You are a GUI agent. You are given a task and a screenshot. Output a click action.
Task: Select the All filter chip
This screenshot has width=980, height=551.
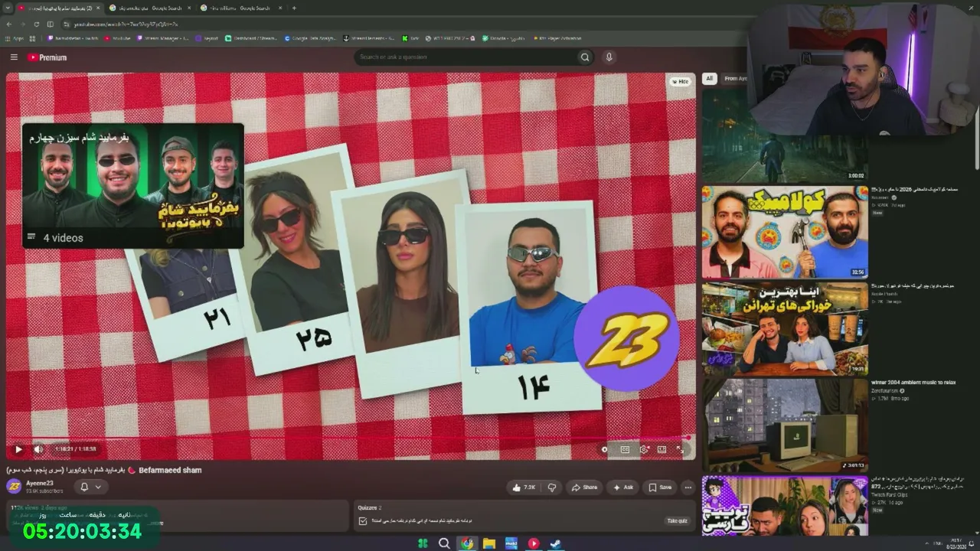[710, 78]
